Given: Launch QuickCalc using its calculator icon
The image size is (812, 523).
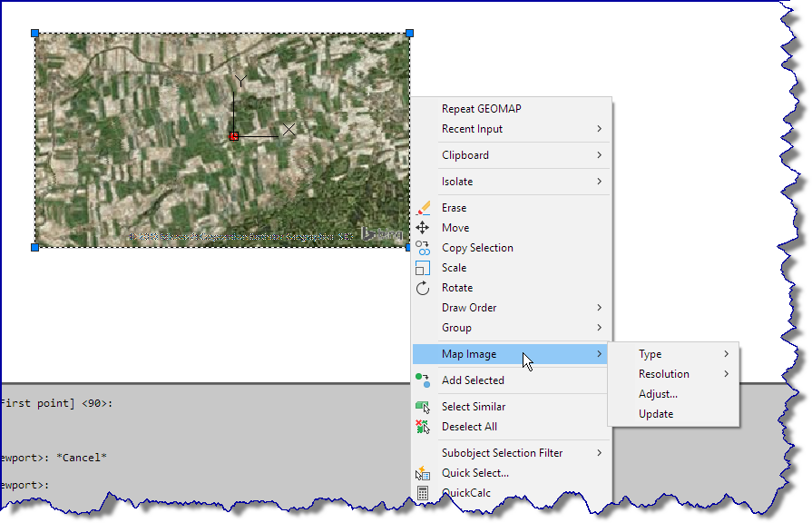Looking at the screenshot, I should pyautogui.click(x=423, y=492).
